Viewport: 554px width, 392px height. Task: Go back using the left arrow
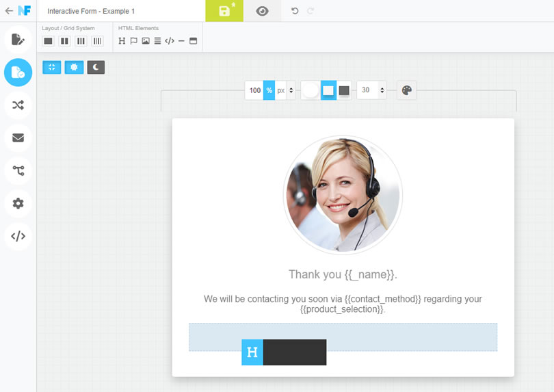(9, 11)
